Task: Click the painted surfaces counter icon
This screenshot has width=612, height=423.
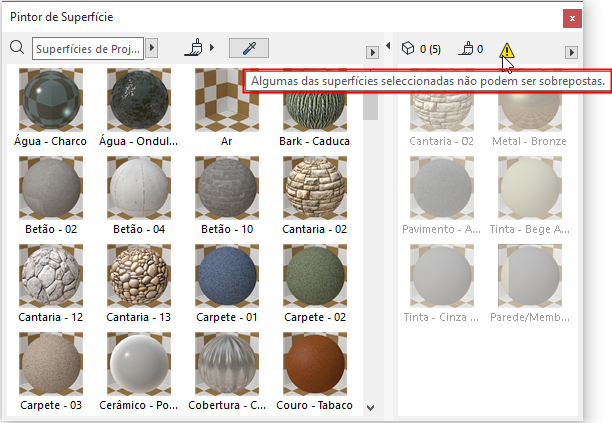Action: [464, 48]
